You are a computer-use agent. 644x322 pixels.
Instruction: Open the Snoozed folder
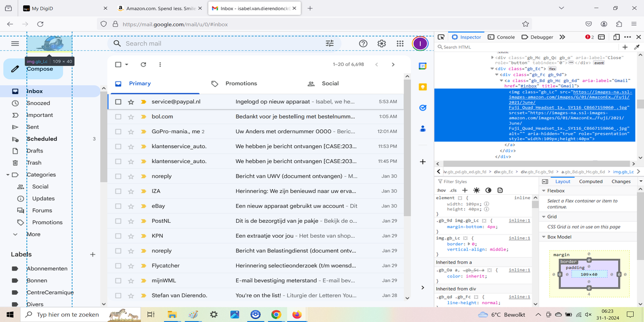pos(38,103)
